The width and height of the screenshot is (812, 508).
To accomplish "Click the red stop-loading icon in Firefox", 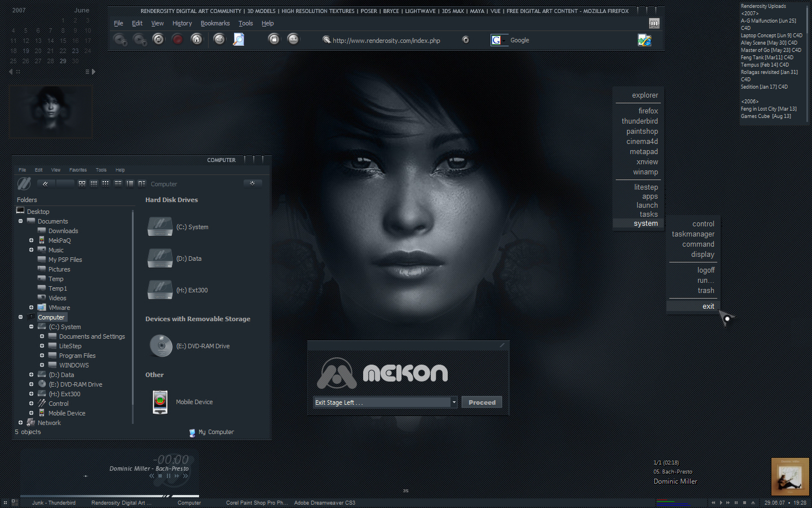I will pyautogui.click(x=178, y=39).
